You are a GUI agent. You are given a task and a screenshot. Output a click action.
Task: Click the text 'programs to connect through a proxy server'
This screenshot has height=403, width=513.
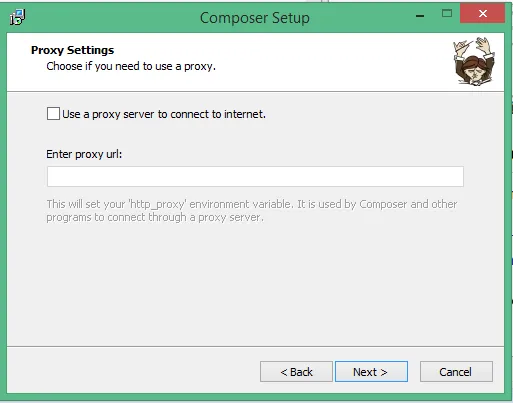155,217
